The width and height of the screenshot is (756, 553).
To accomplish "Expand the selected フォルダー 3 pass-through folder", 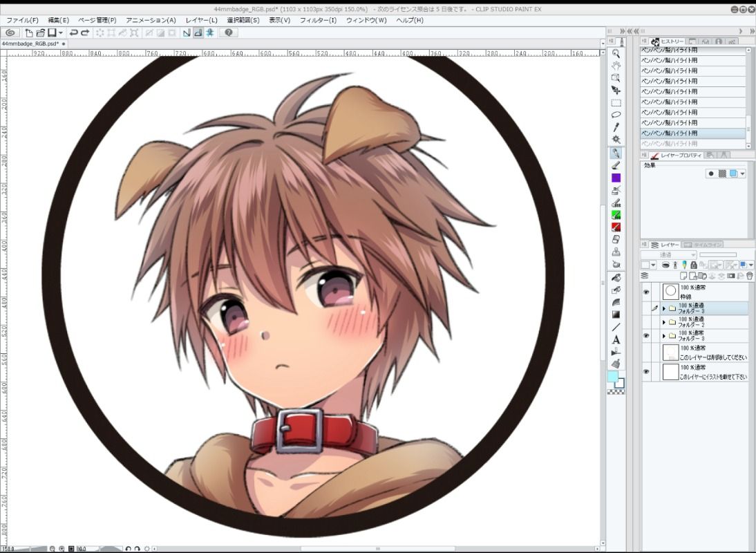I will [664, 308].
